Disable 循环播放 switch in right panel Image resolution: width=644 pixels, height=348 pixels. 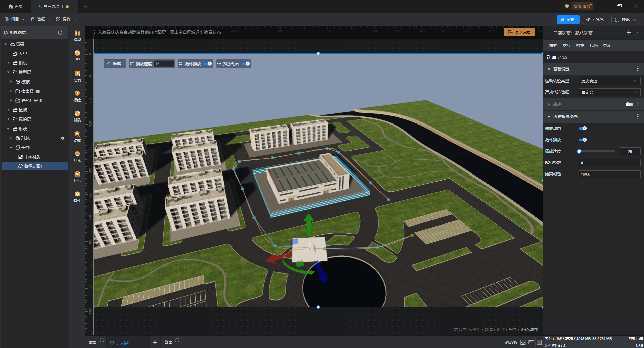pyautogui.click(x=583, y=140)
